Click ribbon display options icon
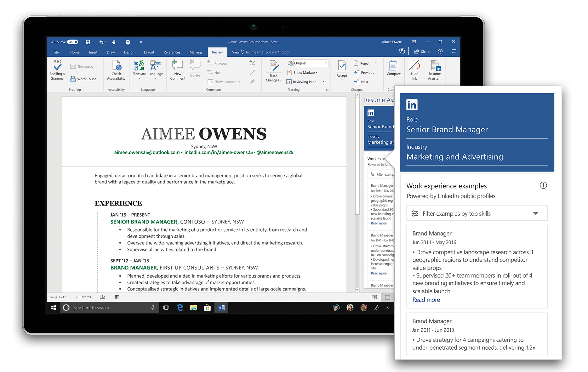This screenshot has width=588, height=372. [x=414, y=42]
